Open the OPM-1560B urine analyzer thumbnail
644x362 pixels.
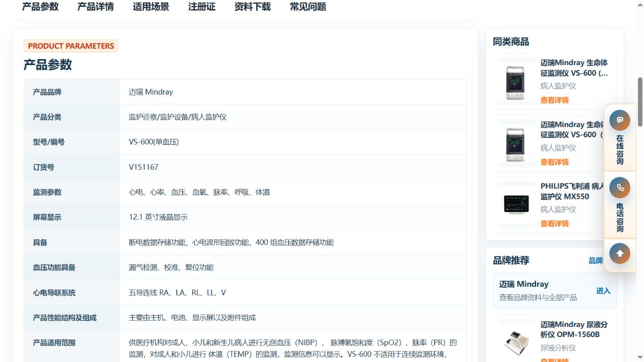[516, 342]
